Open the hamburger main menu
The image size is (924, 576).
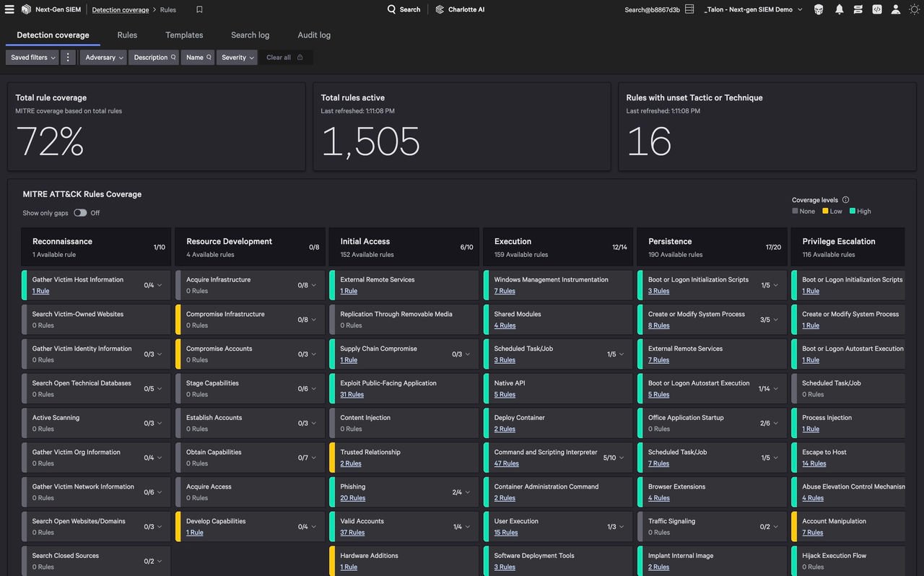pyautogui.click(x=9, y=9)
